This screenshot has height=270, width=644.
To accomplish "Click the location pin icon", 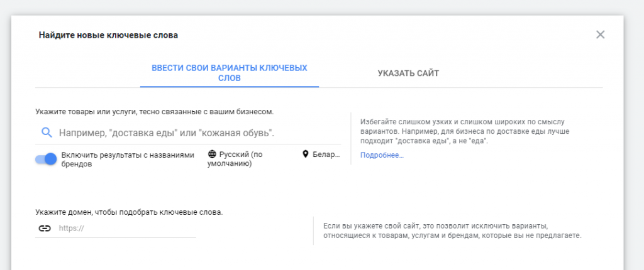I will (x=306, y=154).
